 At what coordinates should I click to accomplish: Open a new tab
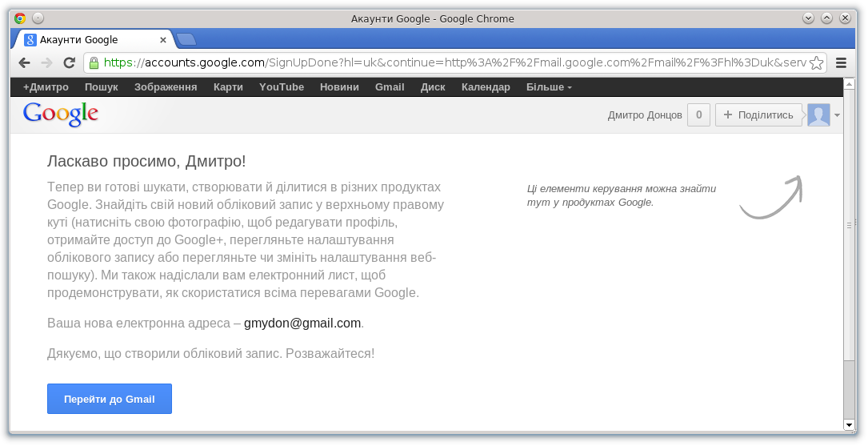pyautogui.click(x=186, y=39)
